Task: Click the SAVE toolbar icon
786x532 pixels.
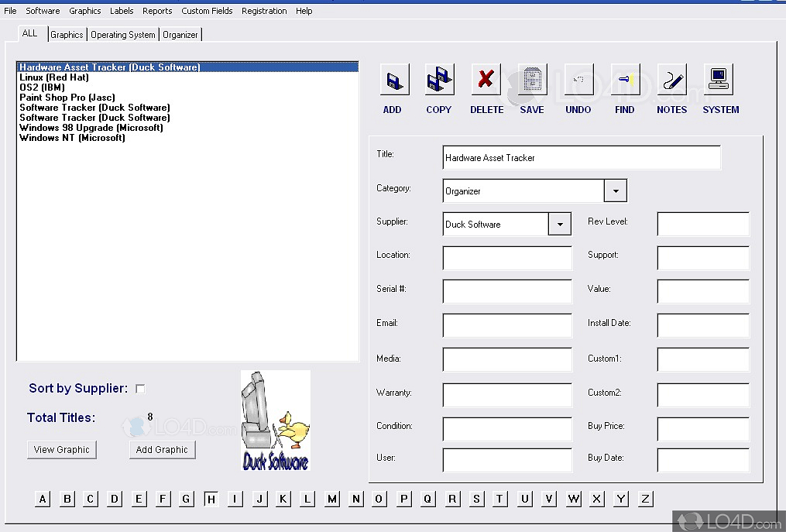Action: coord(532,80)
